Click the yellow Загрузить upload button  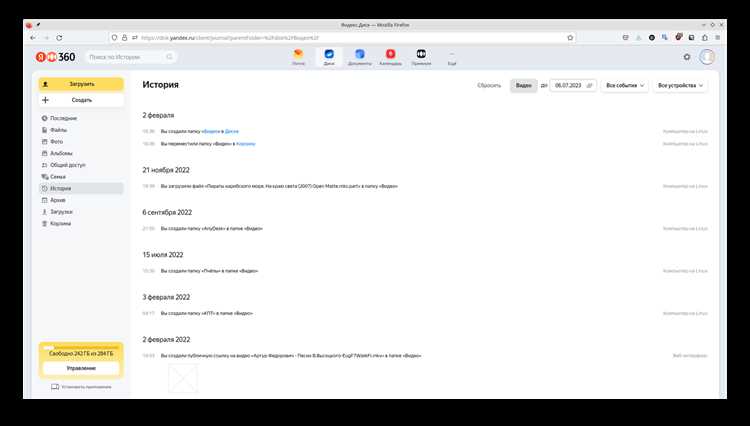point(81,84)
